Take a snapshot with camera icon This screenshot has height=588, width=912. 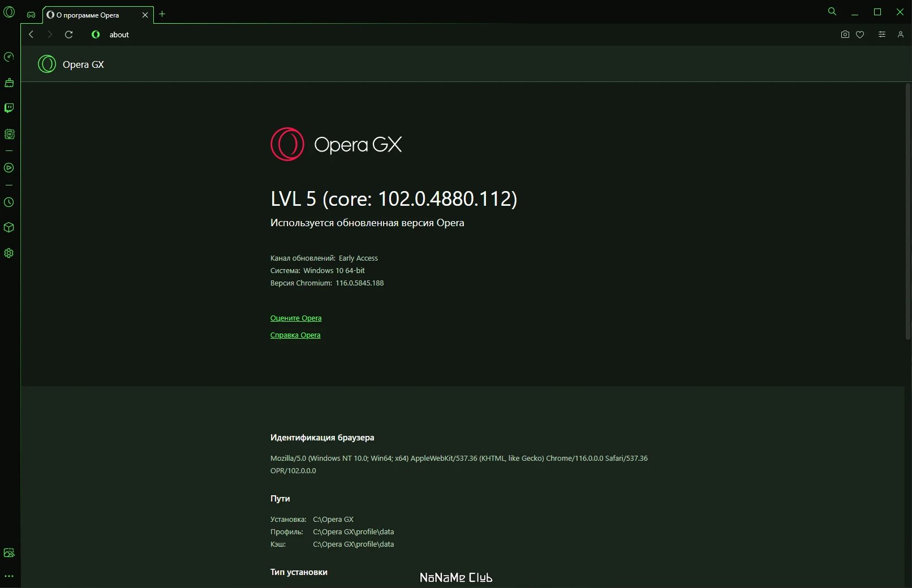click(845, 34)
